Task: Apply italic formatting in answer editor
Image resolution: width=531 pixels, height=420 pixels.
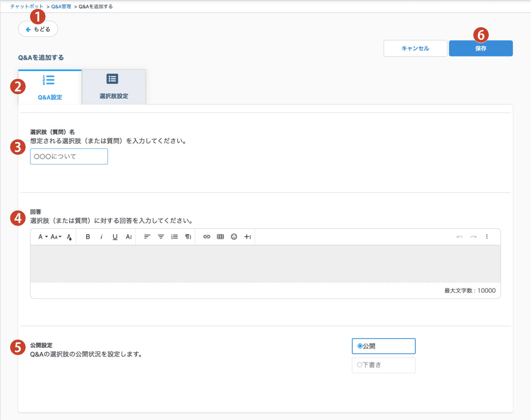Action: click(102, 237)
